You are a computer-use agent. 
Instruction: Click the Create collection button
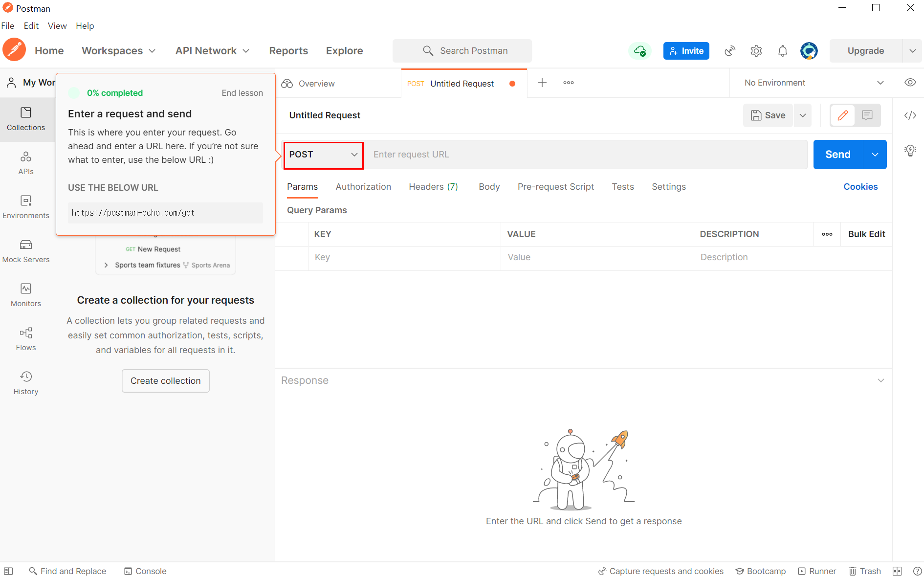pyautogui.click(x=166, y=381)
